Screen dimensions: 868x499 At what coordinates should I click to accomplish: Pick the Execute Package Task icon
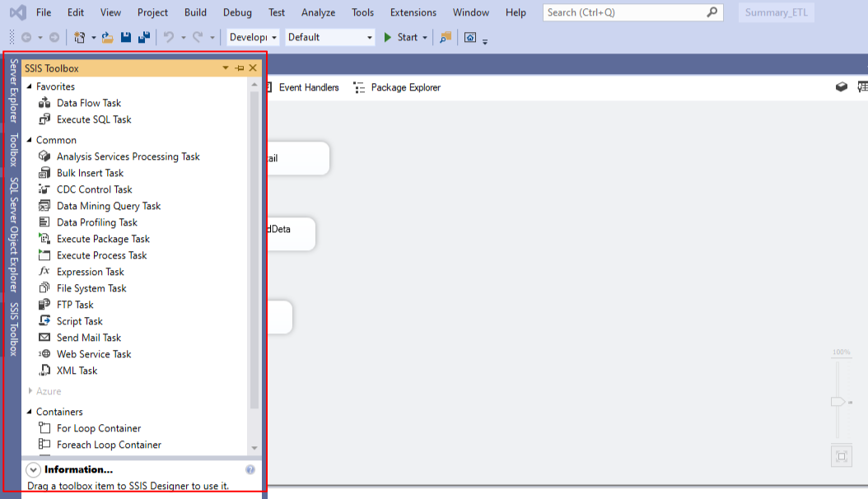tap(44, 239)
